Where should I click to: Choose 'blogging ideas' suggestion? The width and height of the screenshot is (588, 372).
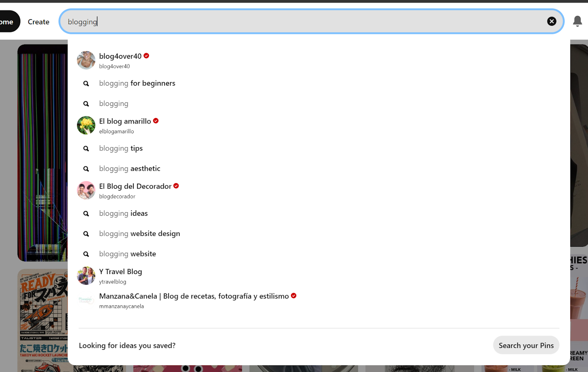click(x=123, y=213)
